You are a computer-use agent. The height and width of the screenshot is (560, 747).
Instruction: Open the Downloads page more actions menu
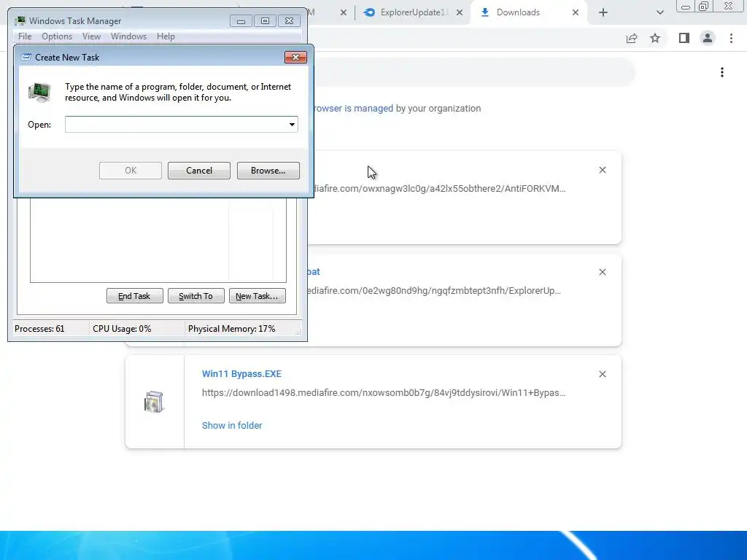click(x=722, y=72)
